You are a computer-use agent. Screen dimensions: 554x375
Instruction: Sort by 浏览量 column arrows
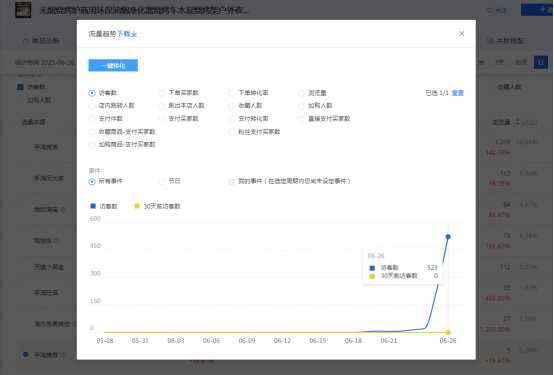click(518, 122)
